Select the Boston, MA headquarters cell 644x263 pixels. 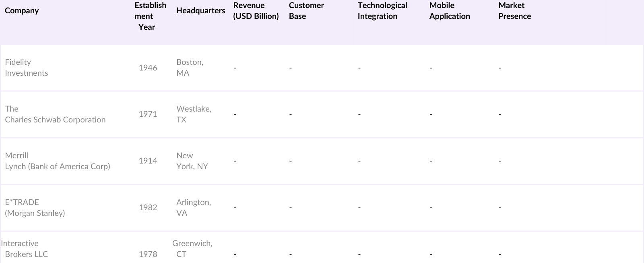click(x=190, y=68)
